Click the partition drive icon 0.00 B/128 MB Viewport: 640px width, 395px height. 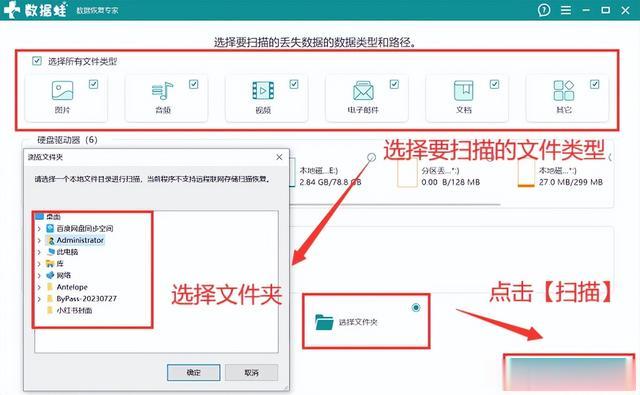pyautogui.click(x=407, y=173)
